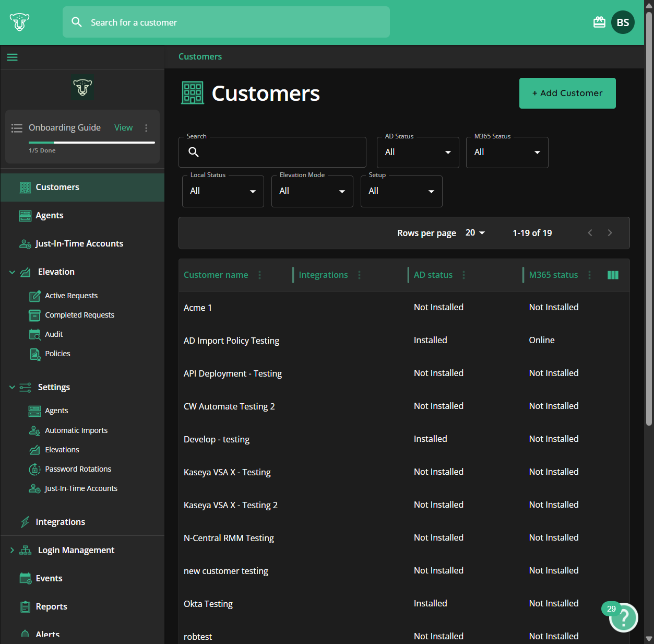Viewport: 654px width, 644px height.
Task: Click Password Rotations circular lock icon
Action: coord(34,469)
